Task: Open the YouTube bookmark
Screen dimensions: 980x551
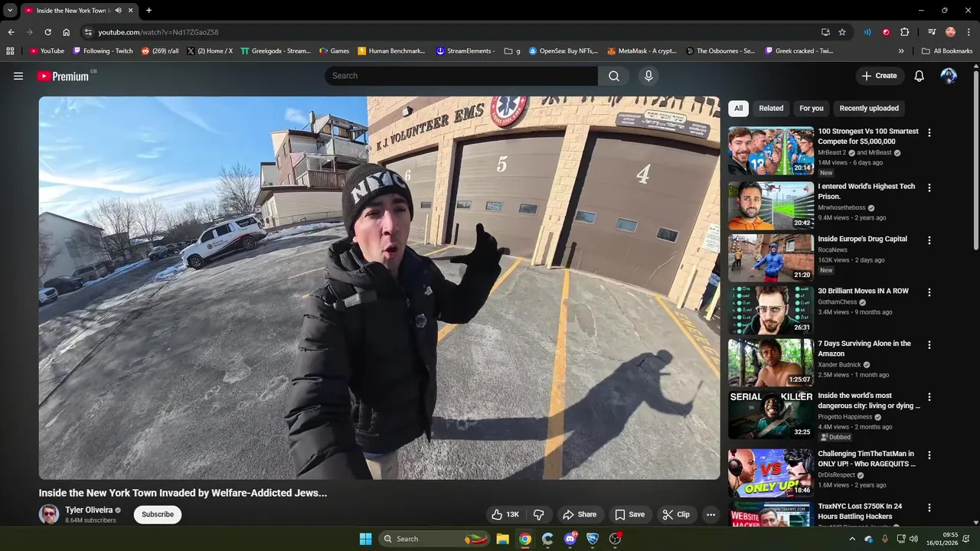Action: (47, 51)
